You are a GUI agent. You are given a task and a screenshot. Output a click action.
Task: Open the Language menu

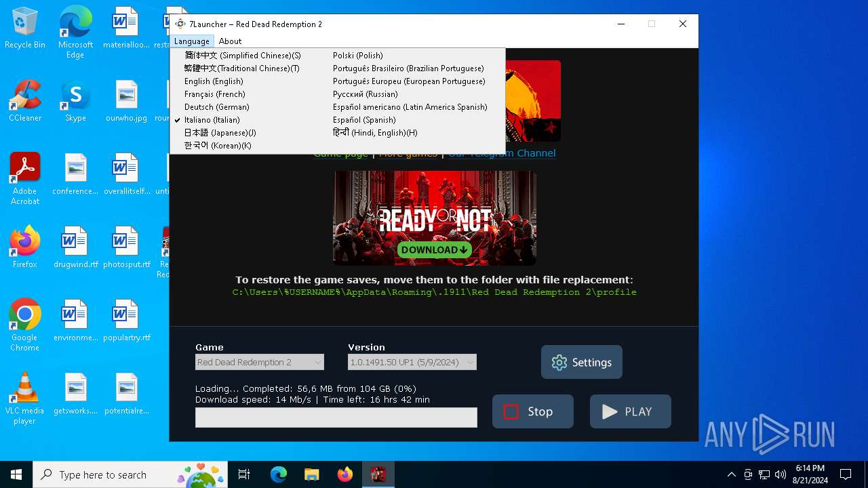[x=192, y=41]
